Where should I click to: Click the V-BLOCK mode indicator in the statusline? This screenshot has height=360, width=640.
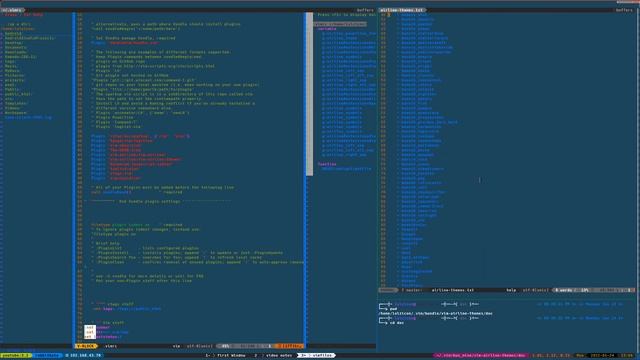[x=87, y=346]
